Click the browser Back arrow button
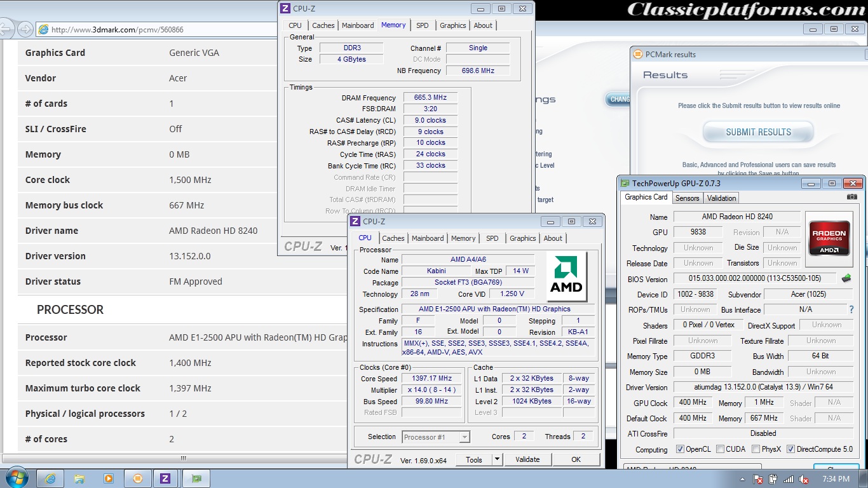Screen dimensions: 868x488 (x=7, y=29)
